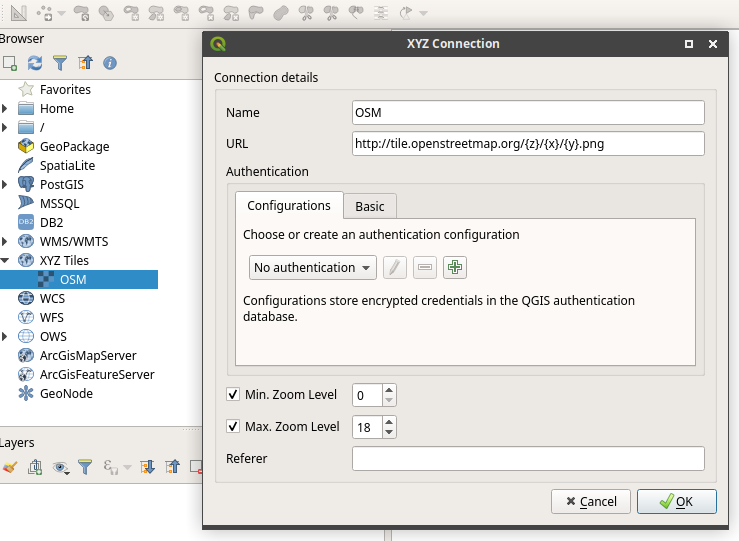Select the Fill Ring tool
The image size is (739, 541).
[x=181, y=13]
